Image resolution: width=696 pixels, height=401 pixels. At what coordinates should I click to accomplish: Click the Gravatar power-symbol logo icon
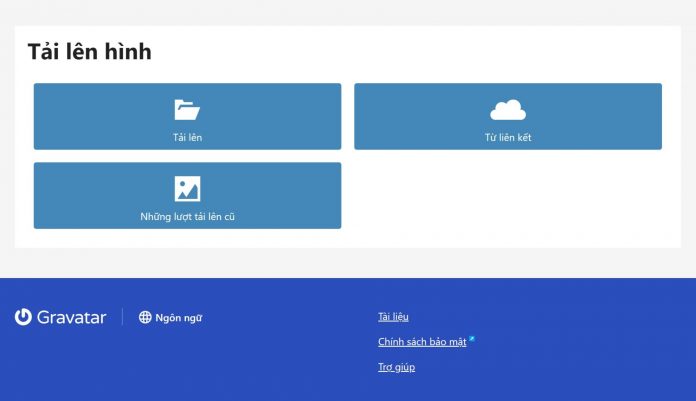23,317
